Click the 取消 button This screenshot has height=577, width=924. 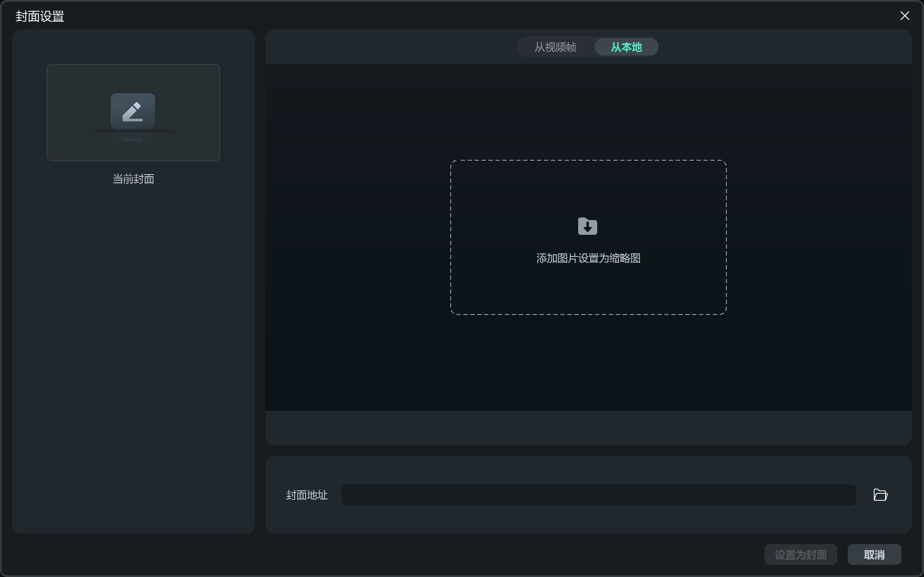874,554
